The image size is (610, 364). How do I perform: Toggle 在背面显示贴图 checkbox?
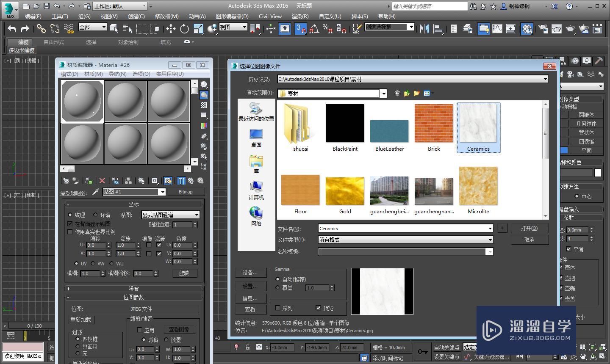[70, 223]
